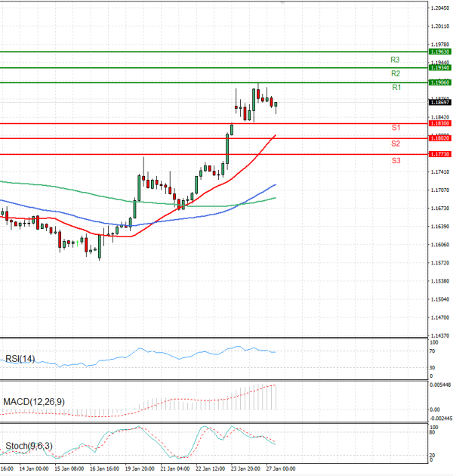
Task: Click the S2 support label
Action: (396, 144)
